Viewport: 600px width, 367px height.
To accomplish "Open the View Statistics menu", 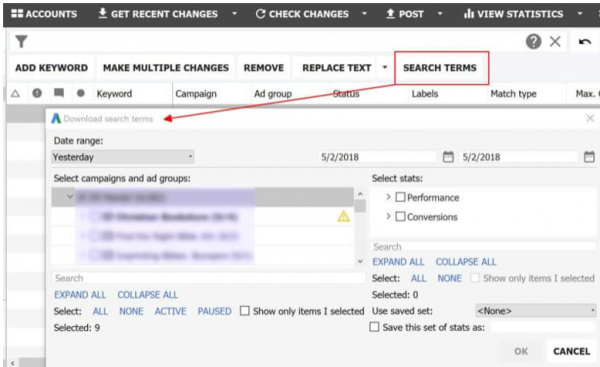I will [x=513, y=14].
